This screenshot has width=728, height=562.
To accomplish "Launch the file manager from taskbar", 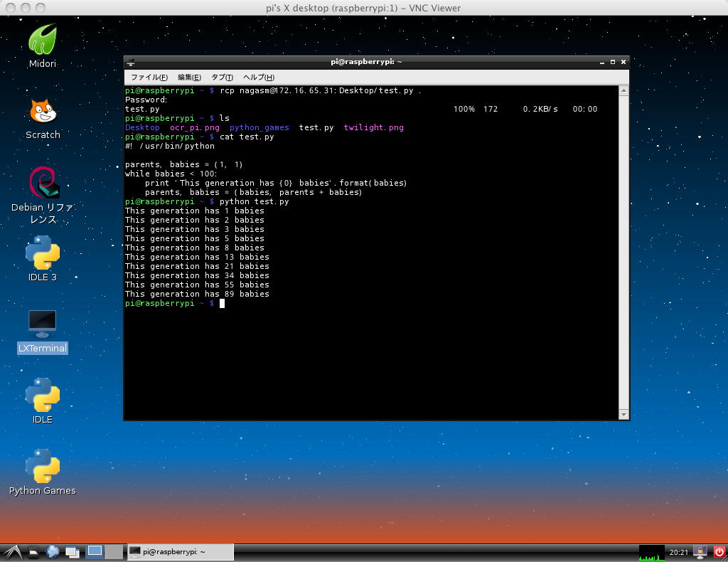I will pos(33,551).
